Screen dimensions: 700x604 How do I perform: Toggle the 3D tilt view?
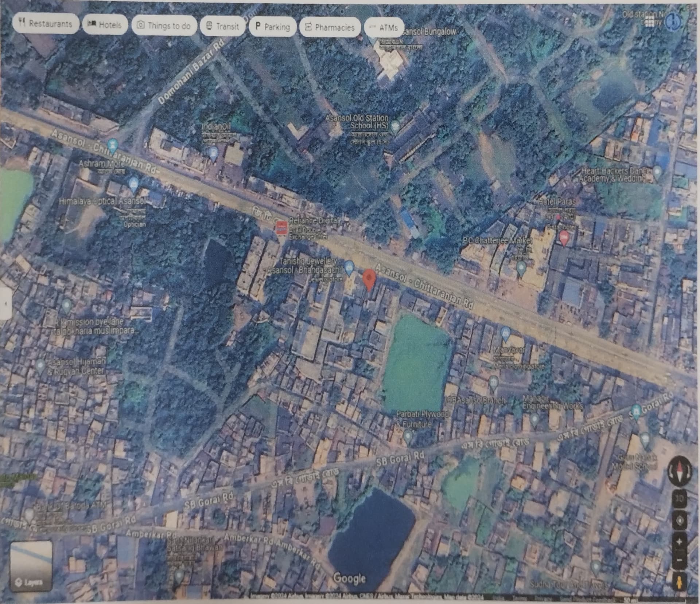tap(680, 498)
